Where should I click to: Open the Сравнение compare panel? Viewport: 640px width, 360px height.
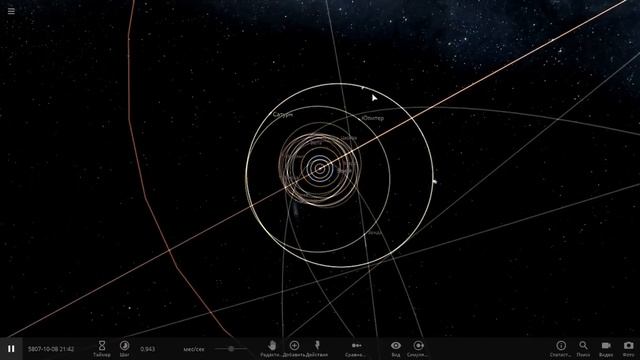coord(356,349)
